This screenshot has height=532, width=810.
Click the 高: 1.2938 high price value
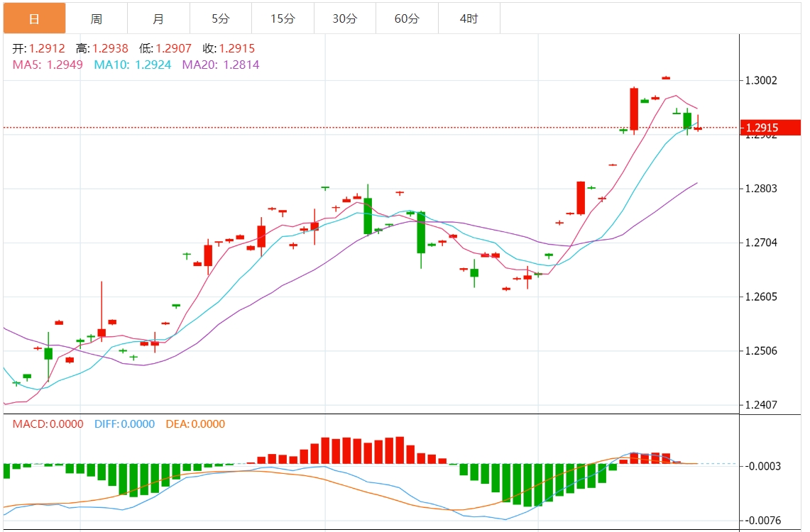pyautogui.click(x=102, y=48)
